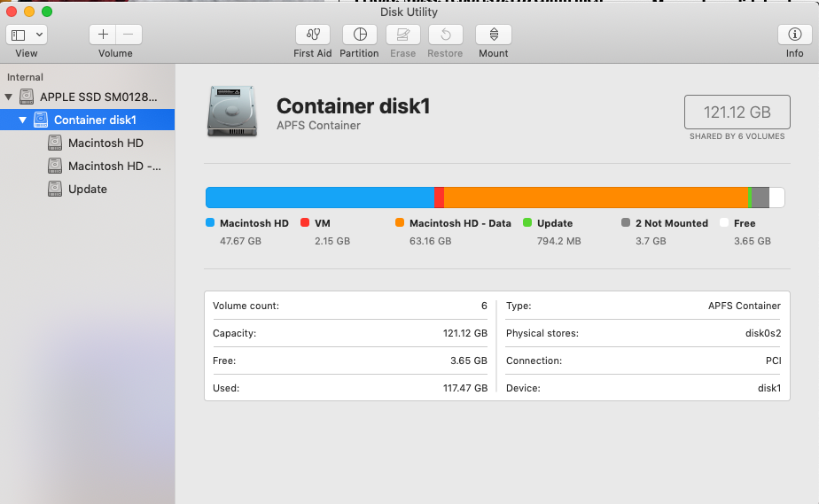Click the Restore toolbar icon
Viewport: 819px width, 504px height.
point(446,35)
